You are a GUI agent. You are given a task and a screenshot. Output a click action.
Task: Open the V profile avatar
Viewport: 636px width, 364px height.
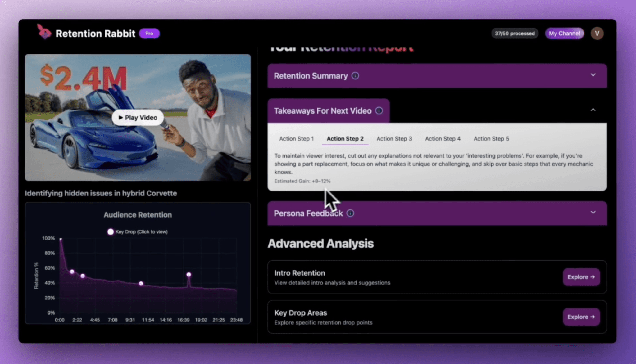pos(597,33)
